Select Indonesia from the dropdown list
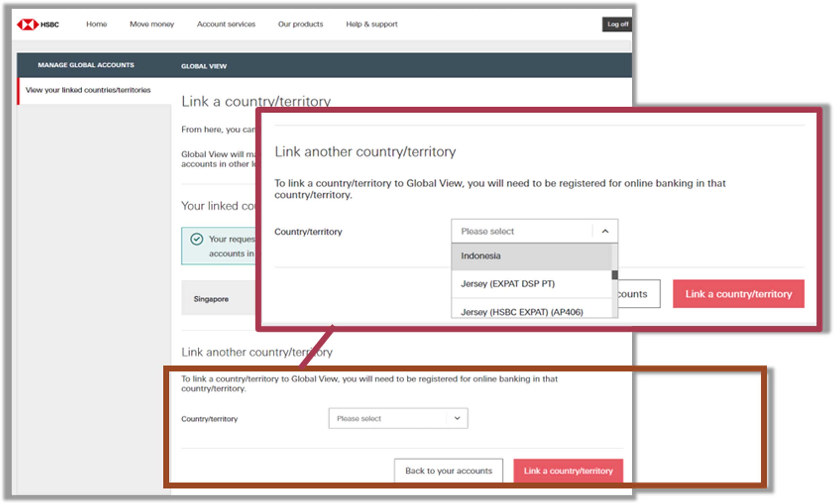 [x=532, y=256]
